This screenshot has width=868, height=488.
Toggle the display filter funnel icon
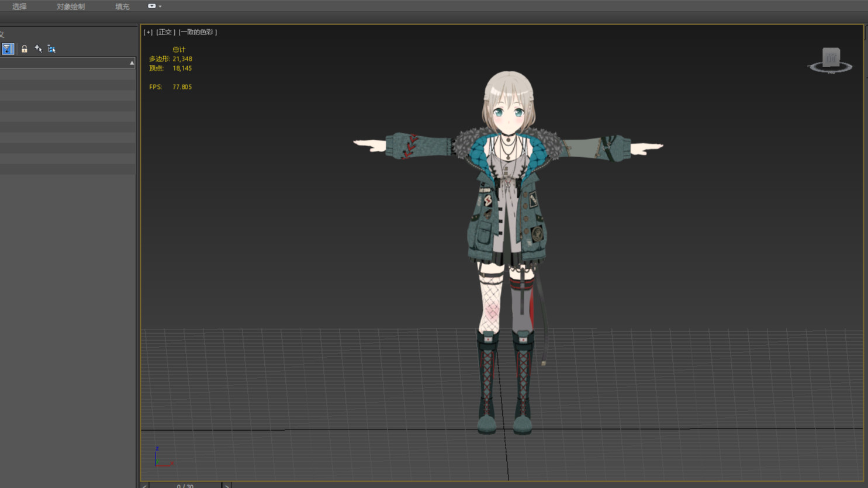click(8, 49)
